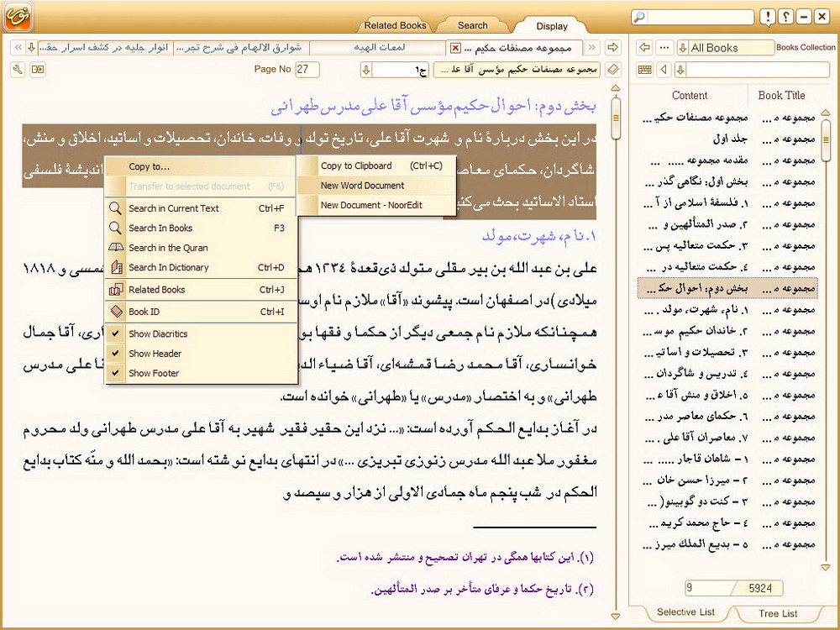This screenshot has width=840, height=630.
Task: Click the eraser icon beside the book title
Action: tap(613, 69)
